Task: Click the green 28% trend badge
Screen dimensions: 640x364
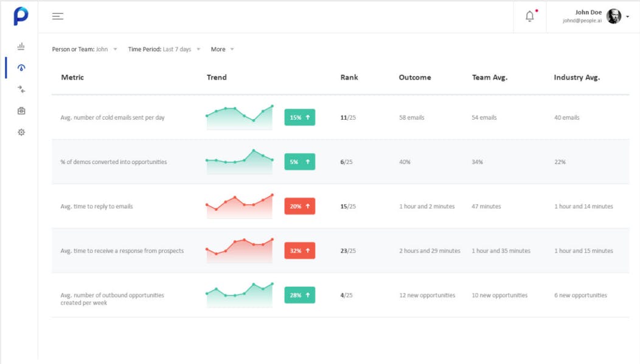Action: 299,295
